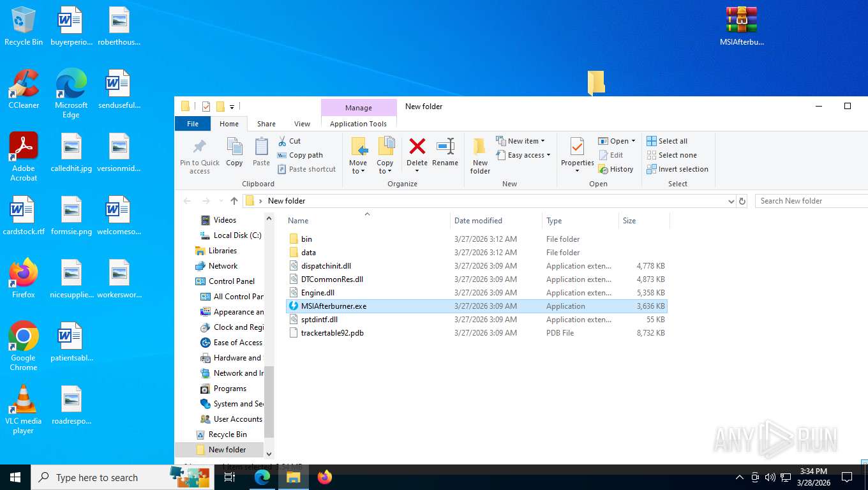868x490 pixels.
Task: Sort by Size column header
Action: click(644, 220)
